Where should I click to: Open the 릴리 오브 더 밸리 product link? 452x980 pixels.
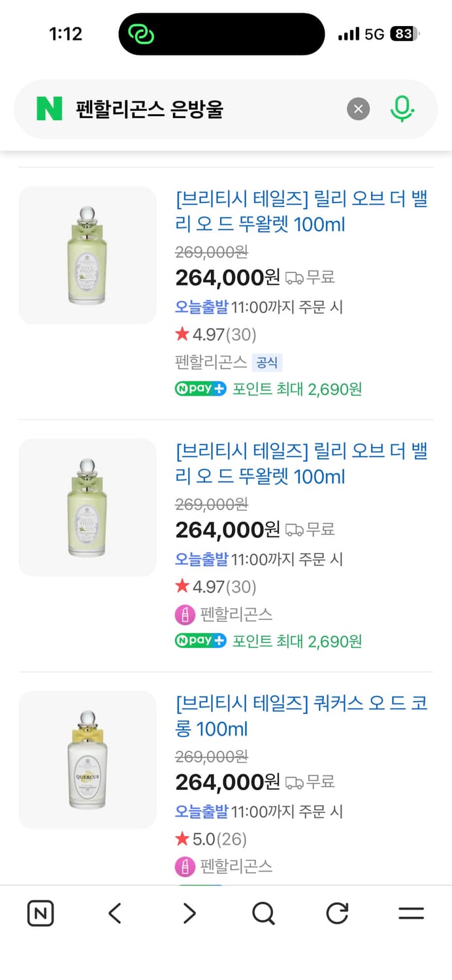pyautogui.click(x=301, y=214)
